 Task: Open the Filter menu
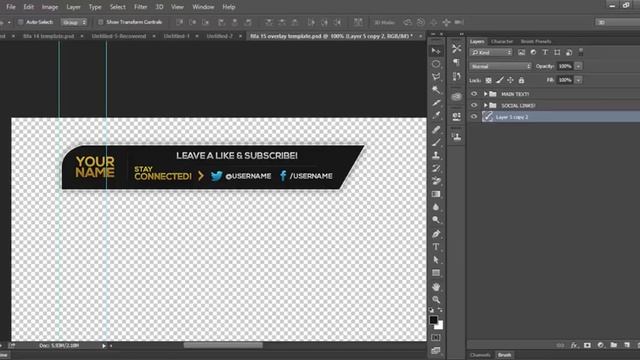[x=141, y=7]
